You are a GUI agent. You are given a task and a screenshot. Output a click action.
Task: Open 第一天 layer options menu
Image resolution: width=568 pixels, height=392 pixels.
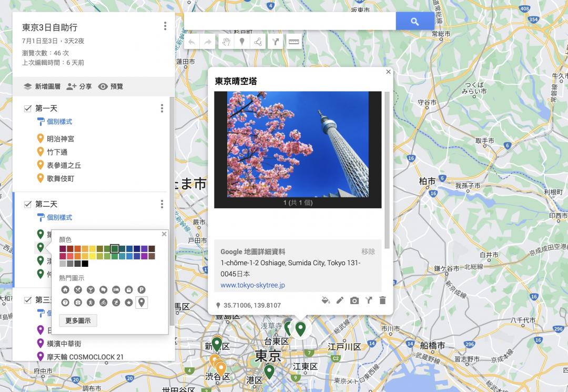point(162,108)
